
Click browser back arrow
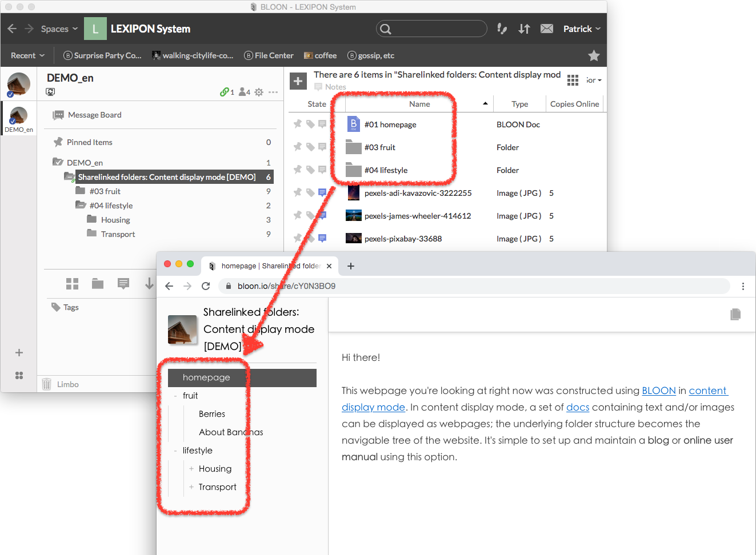tap(169, 286)
